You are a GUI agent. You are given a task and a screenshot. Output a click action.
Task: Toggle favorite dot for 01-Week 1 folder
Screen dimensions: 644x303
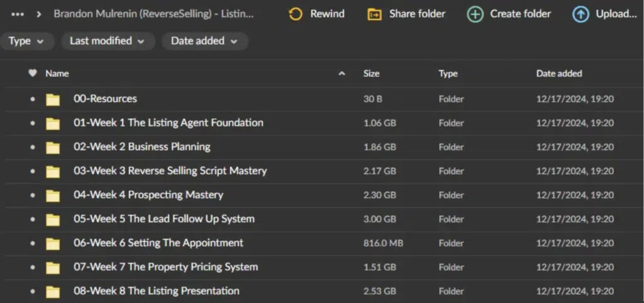click(33, 123)
